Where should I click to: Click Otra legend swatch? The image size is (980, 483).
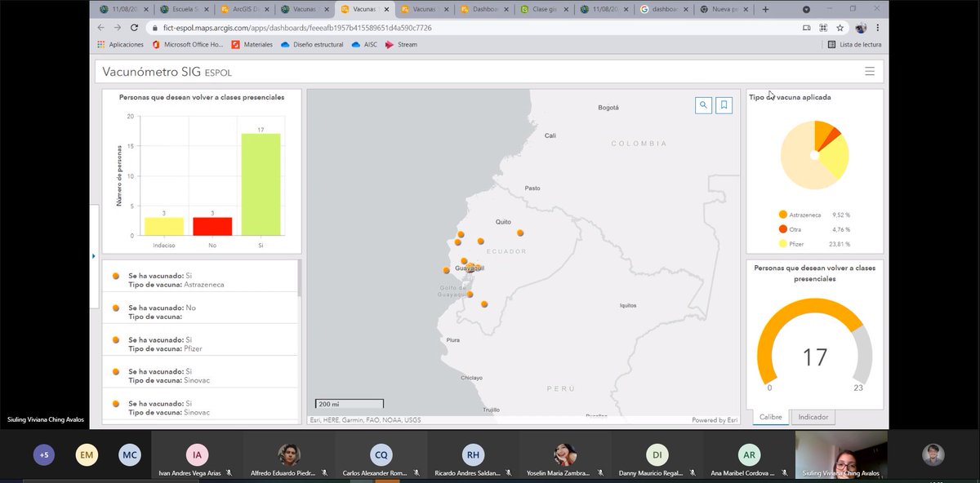(x=782, y=229)
